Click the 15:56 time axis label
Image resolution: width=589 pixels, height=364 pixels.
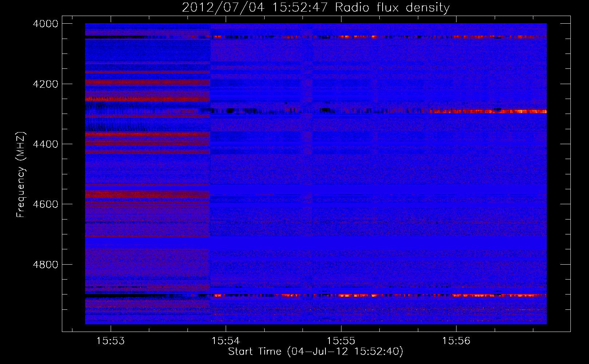click(x=456, y=341)
